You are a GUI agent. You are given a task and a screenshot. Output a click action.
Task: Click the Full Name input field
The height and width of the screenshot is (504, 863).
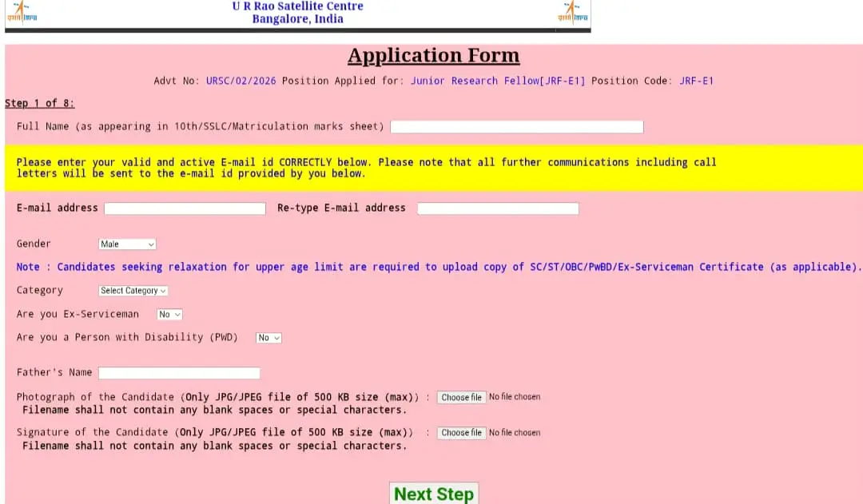pyautogui.click(x=517, y=127)
